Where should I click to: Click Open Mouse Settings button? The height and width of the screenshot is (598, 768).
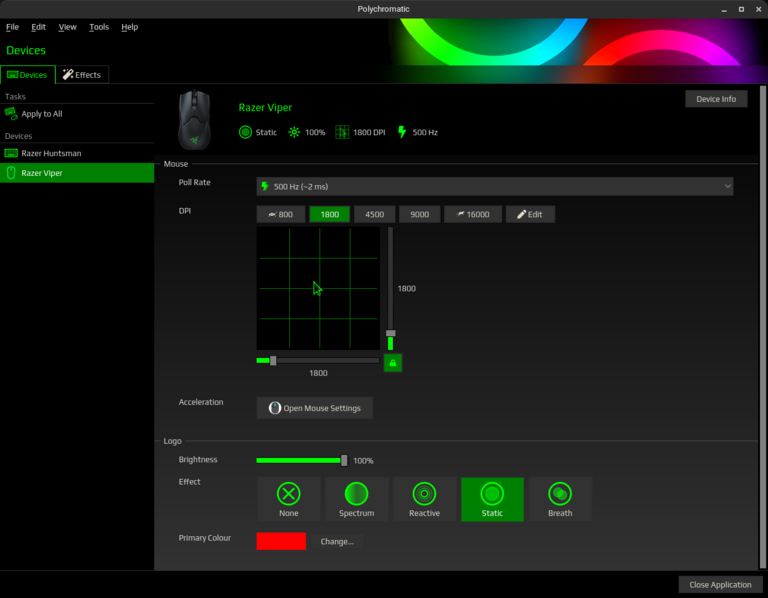(314, 408)
